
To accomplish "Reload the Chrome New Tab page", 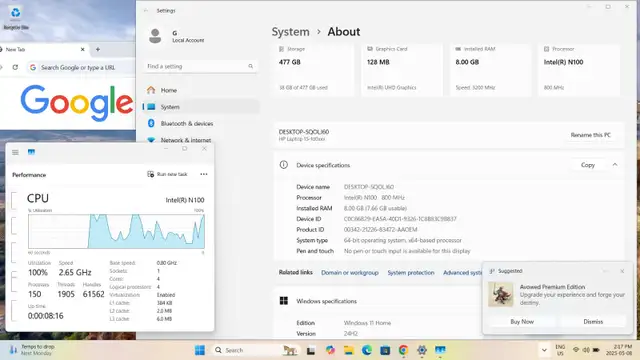I will (15, 67).
